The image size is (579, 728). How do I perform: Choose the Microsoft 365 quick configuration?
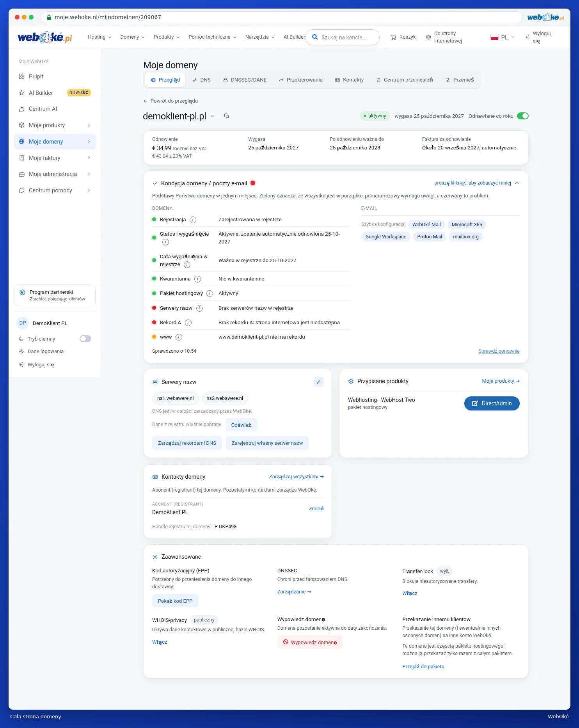pyautogui.click(x=467, y=225)
